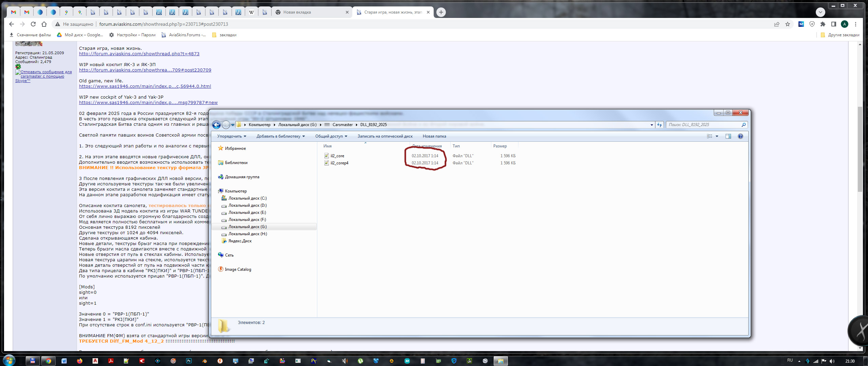Screen dimensions: 868x366
Task: Select the il2_corep4 DLL file
Action: tap(339, 163)
